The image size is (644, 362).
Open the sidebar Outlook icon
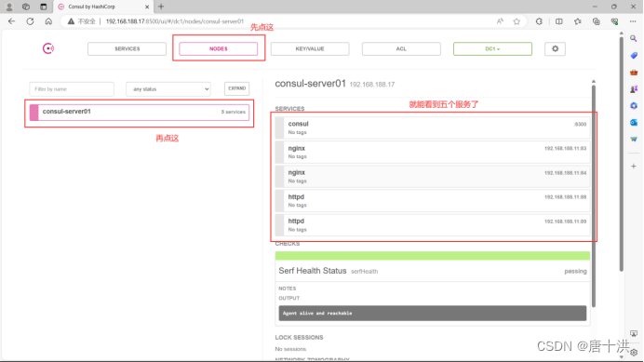(x=634, y=123)
